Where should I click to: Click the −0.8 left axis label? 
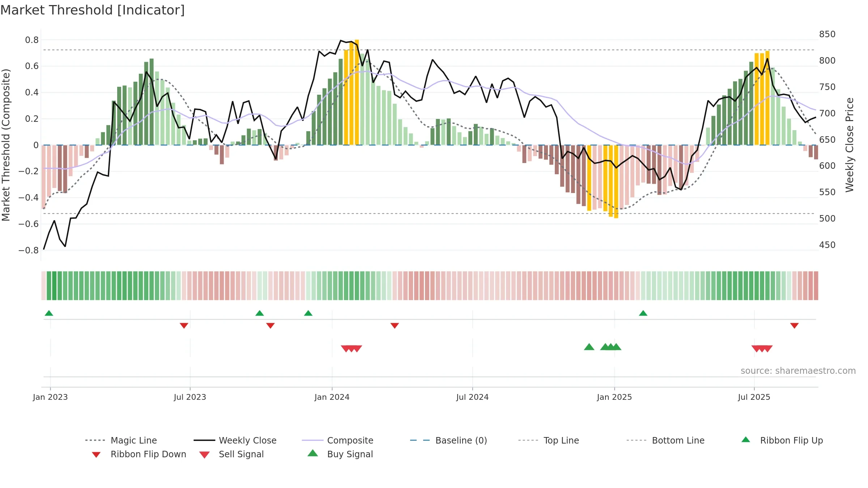[x=29, y=250]
